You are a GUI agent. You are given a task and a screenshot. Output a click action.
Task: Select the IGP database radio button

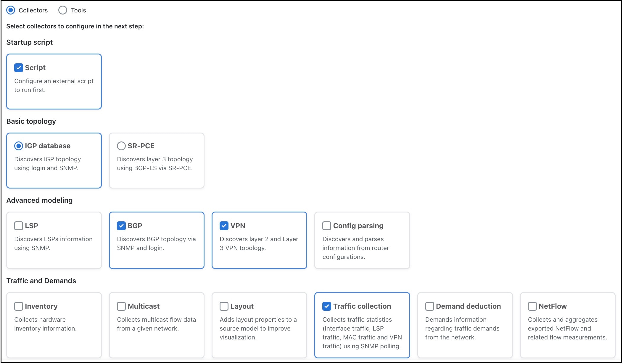[x=18, y=146]
